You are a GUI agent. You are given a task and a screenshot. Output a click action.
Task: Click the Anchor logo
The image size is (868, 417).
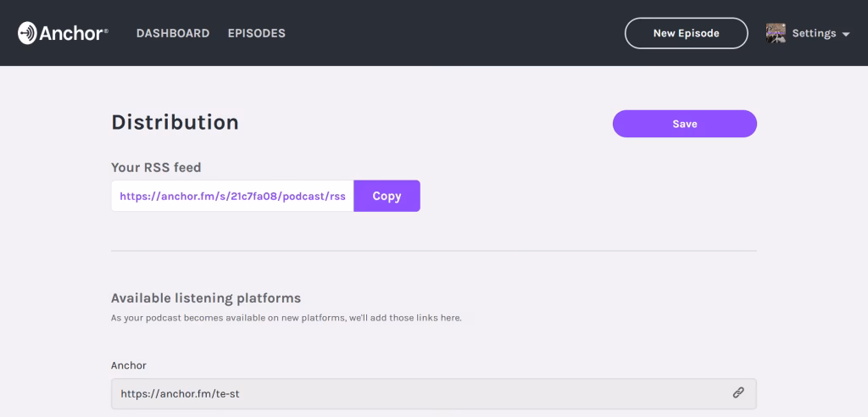(63, 33)
